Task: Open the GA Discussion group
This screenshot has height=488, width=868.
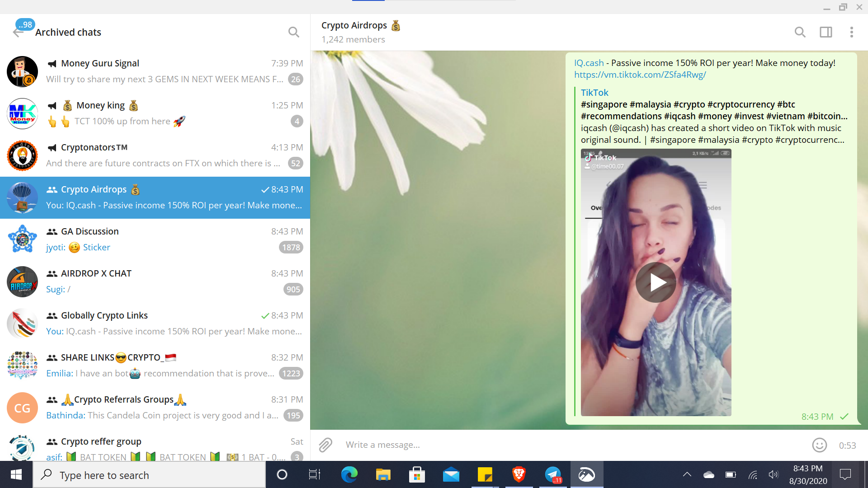Action: 155,239
